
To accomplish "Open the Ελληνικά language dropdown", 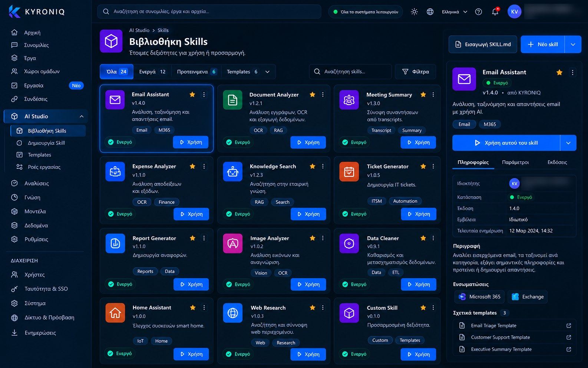I will (x=455, y=12).
